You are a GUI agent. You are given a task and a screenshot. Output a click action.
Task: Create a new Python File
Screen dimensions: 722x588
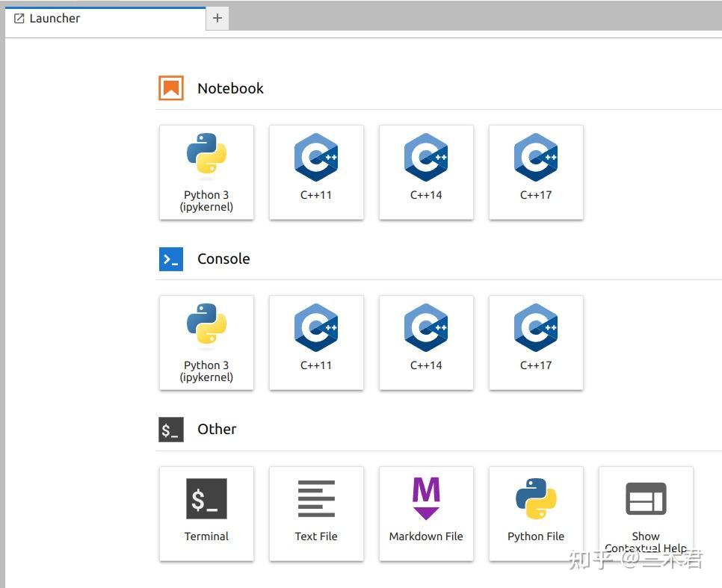536,514
